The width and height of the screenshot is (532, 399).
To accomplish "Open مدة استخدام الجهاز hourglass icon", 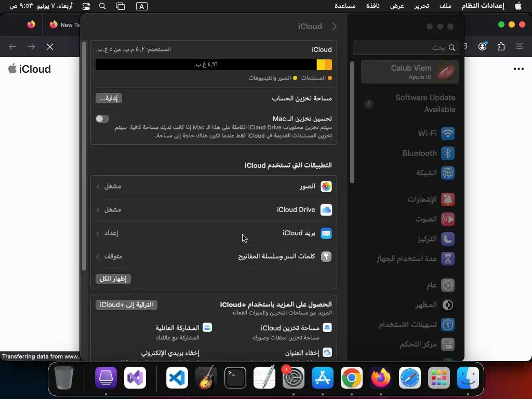I will click(x=447, y=259).
